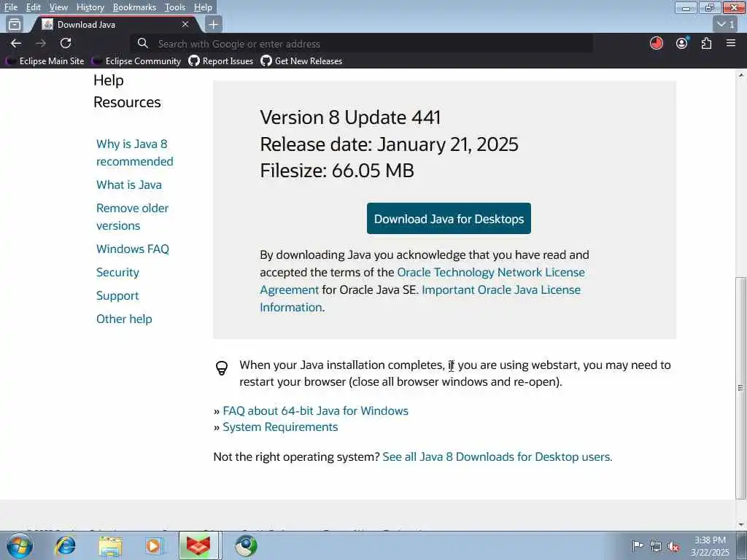The image size is (747, 560).
Task: Open See all Java 8 Downloads link
Action: (x=498, y=457)
